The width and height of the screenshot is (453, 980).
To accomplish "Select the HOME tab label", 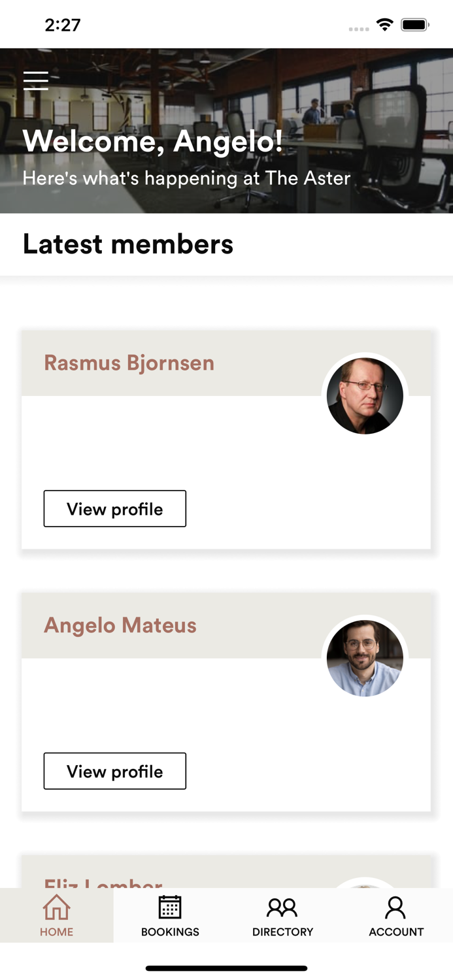I will coord(57,932).
